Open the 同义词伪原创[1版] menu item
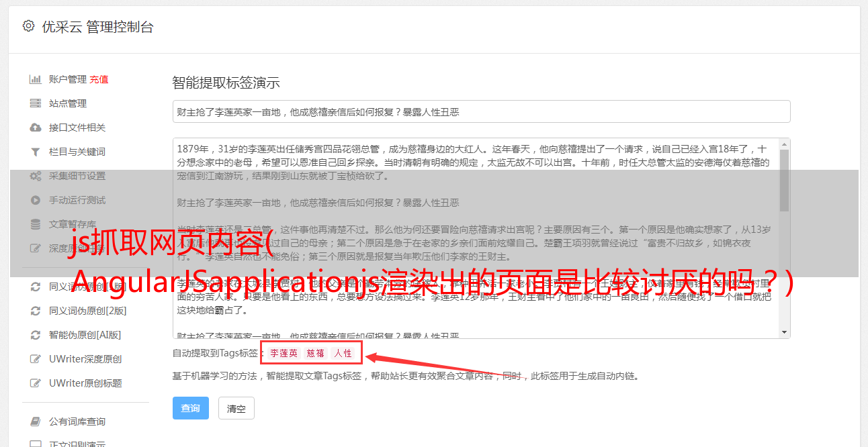This screenshot has height=447, width=868. 87,287
